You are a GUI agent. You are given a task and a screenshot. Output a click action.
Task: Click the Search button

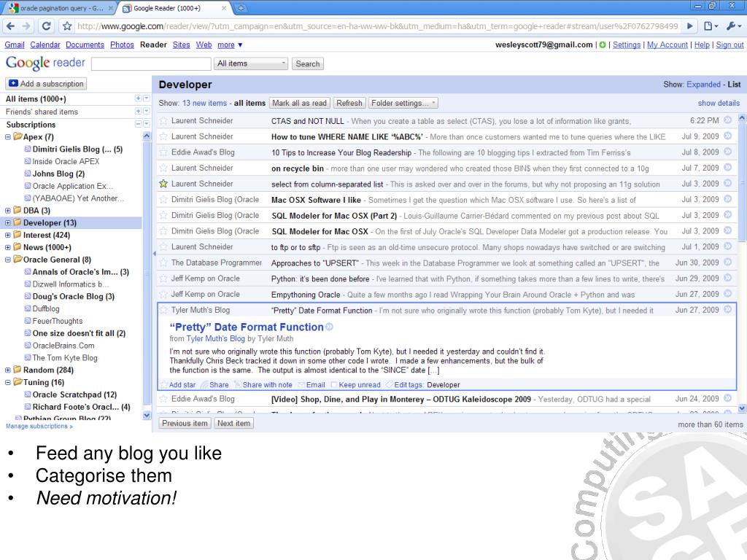tap(307, 63)
